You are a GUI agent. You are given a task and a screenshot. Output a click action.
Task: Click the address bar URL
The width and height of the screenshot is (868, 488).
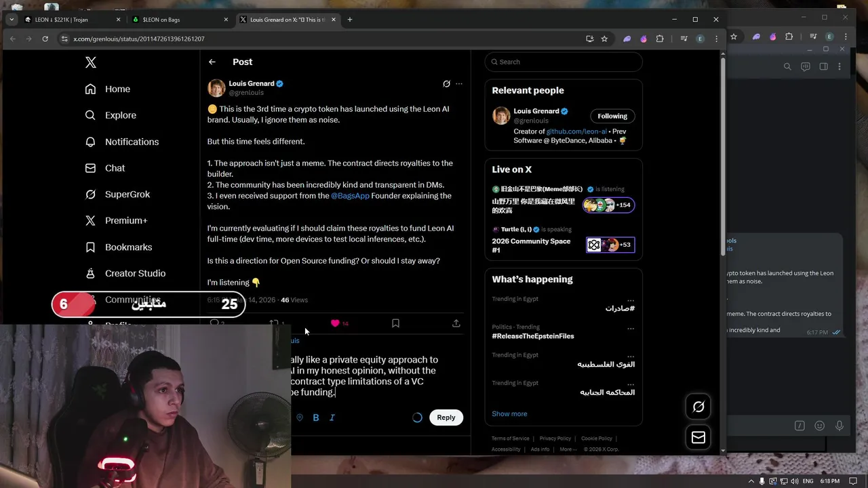coord(139,39)
